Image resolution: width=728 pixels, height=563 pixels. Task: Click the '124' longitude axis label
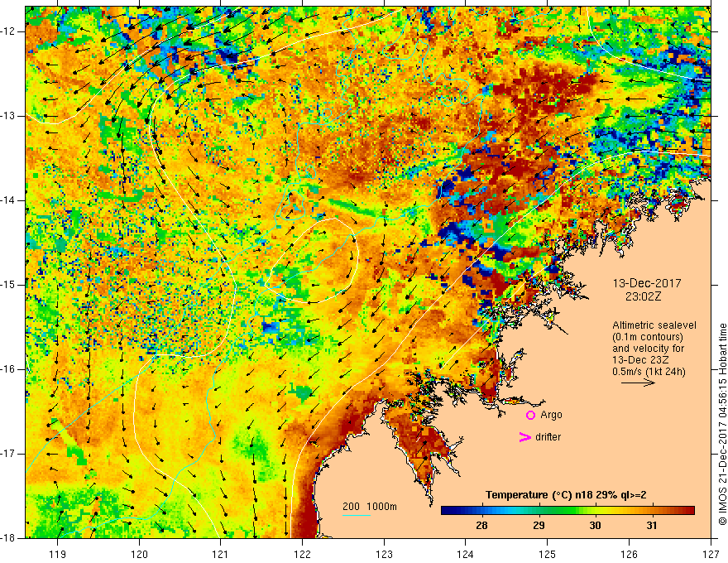point(466,554)
